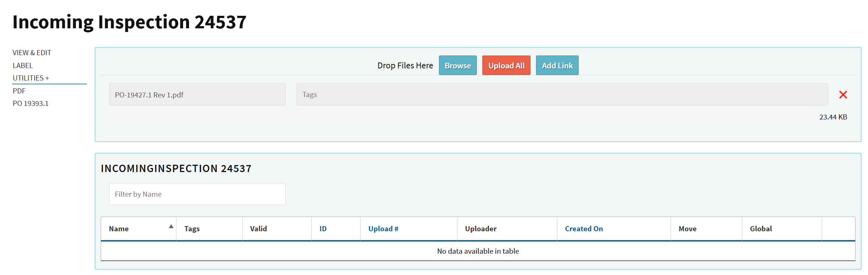The width and height of the screenshot is (868, 275).
Task: Click the Uploader column header
Action: point(481,229)
